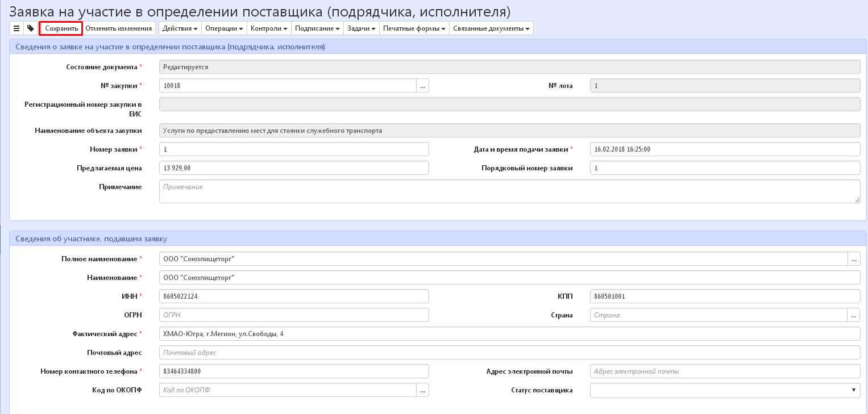Open lookup ellipsis for Страна field

854,315
